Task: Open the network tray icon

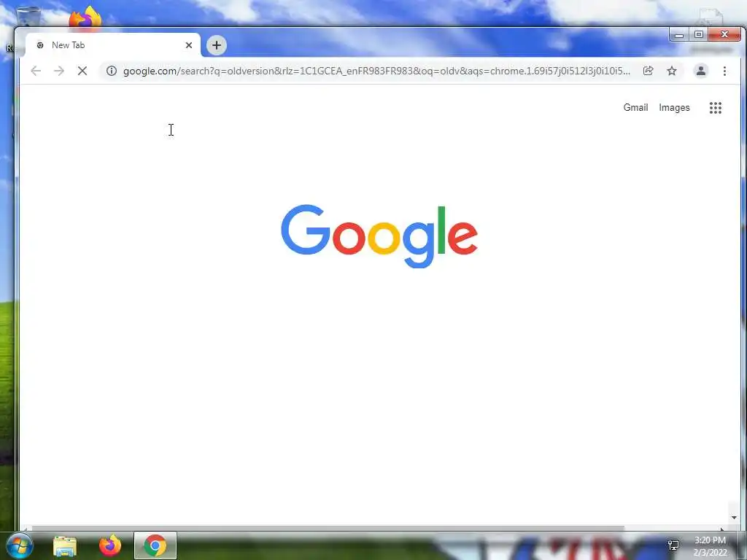Action: pyautogui.click(x=673, y=545)
